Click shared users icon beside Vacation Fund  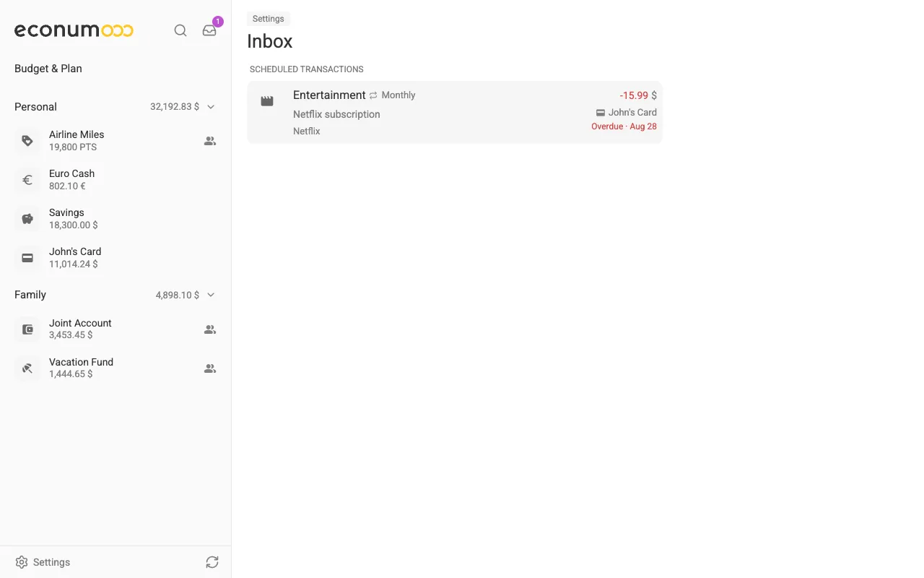pos(210,368)
